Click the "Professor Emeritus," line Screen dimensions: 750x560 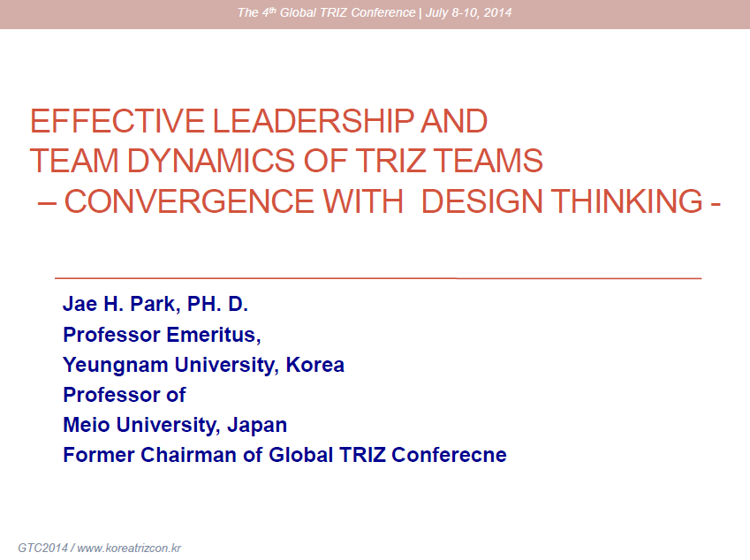point(162,335)
